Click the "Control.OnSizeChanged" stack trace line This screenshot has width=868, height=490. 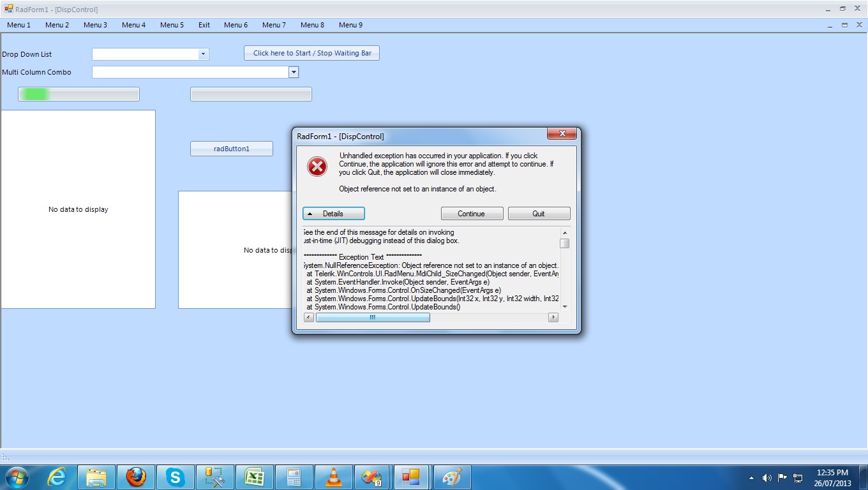403,290
